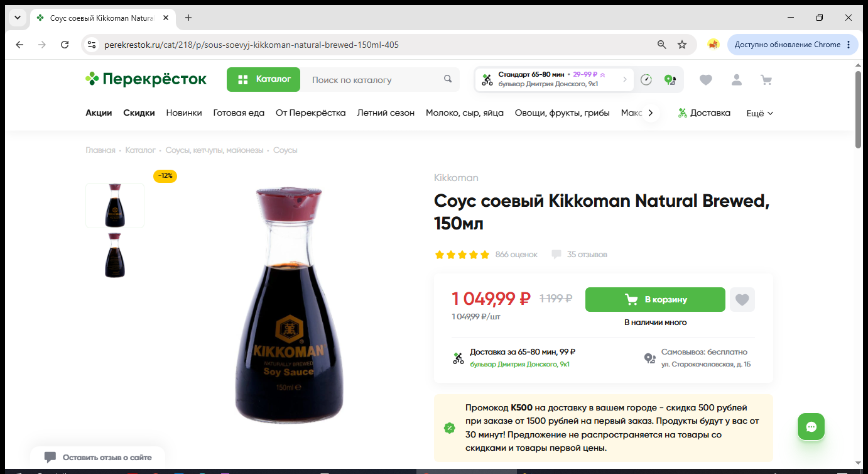Viewport: 868px width, 474px height.
Task: Open the shopping cart icon in header
Action: [766, 80]
